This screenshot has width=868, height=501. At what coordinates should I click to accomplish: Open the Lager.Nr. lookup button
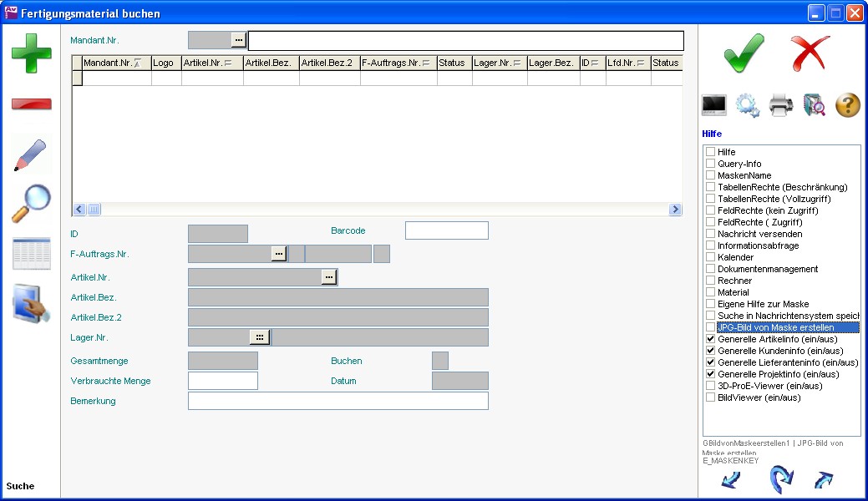click(260, 337)
